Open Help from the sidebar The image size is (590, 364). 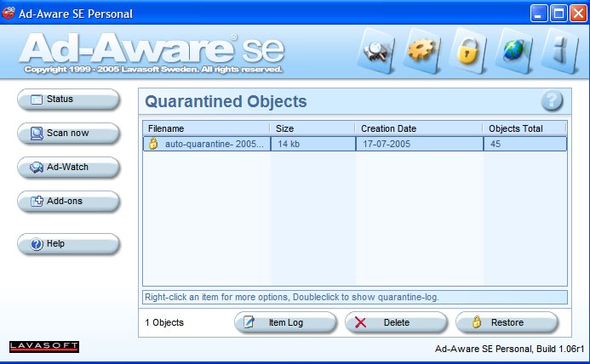coord(68,244)
